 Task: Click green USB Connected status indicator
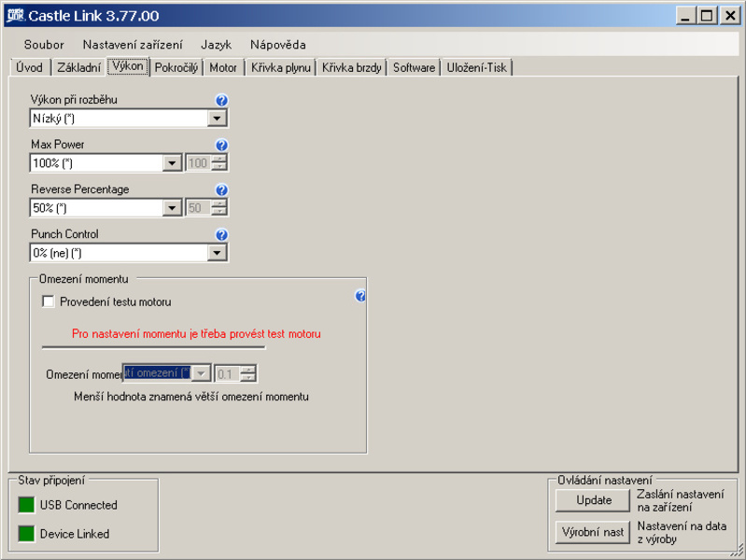(26, 505)
